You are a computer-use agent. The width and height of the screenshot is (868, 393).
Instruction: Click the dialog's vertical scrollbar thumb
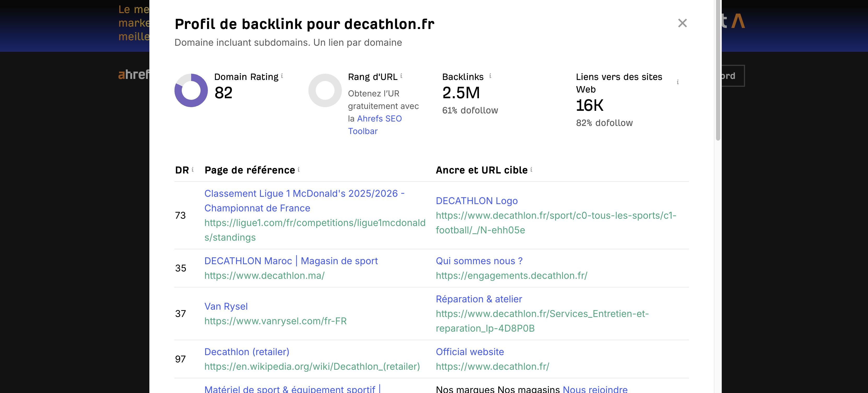point(718,70)
